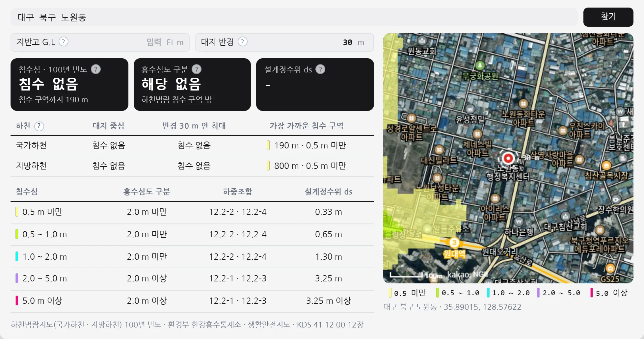The width and height of the screenshot is (644, 339).
Task: Open help icon for 침수심 100년 빈도
Action: coord(96,69)
